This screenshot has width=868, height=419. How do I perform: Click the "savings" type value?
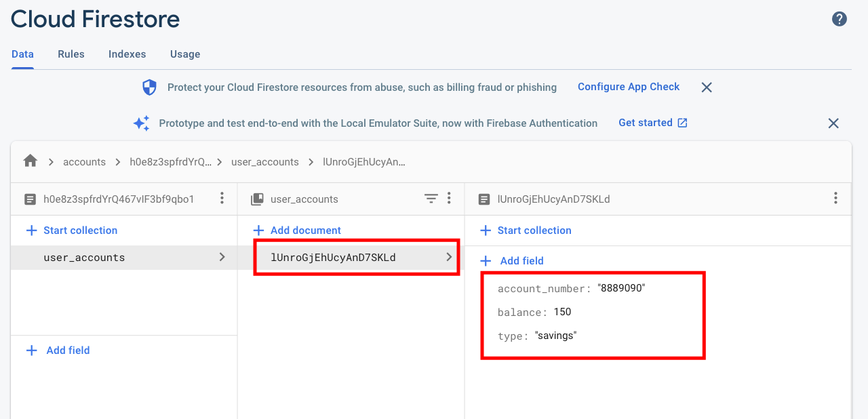point(555,336)
